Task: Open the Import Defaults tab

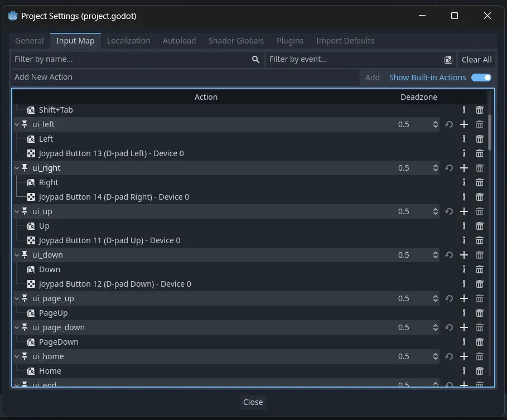Action: tap(345, 41)
